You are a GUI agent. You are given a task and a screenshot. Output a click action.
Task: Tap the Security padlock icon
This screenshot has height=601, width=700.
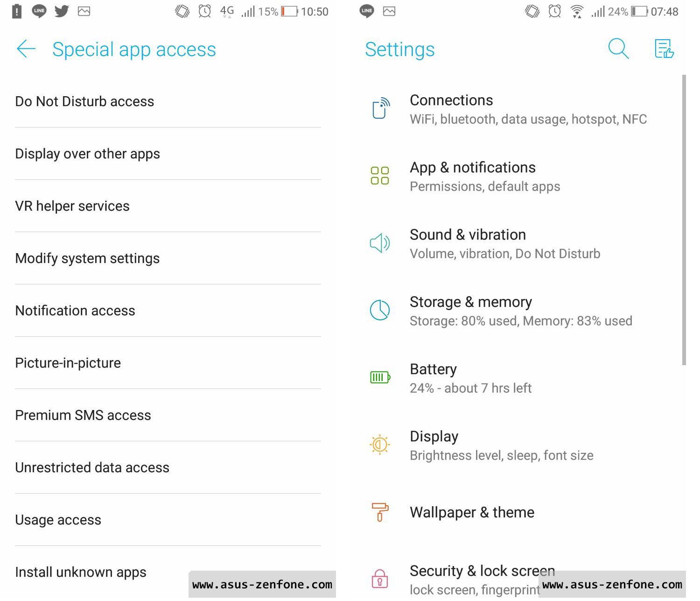tap(379, 578)
